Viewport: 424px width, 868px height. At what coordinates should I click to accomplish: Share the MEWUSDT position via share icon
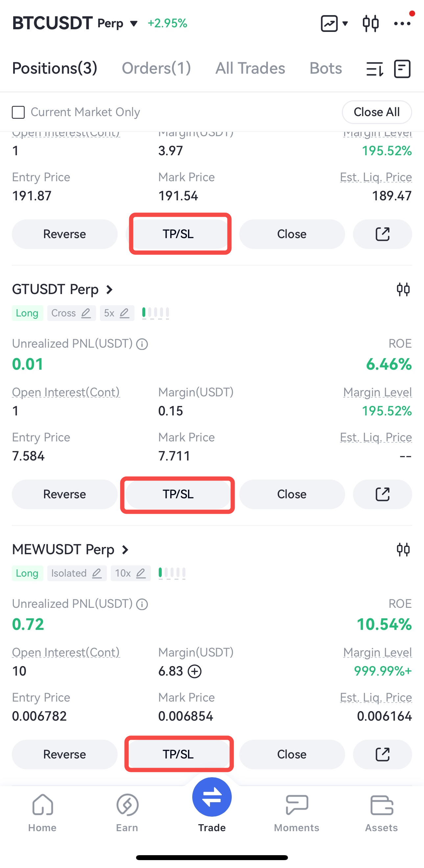click(382, 755)
